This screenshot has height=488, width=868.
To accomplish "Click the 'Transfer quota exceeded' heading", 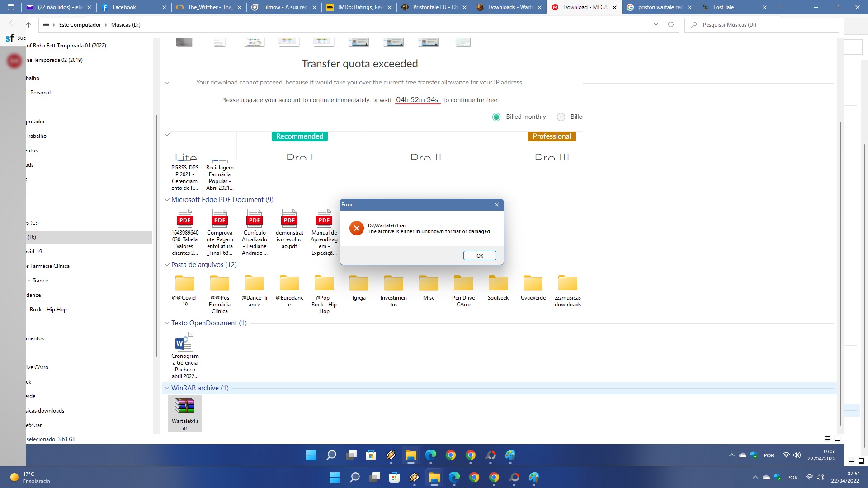I will coord(360,64).
